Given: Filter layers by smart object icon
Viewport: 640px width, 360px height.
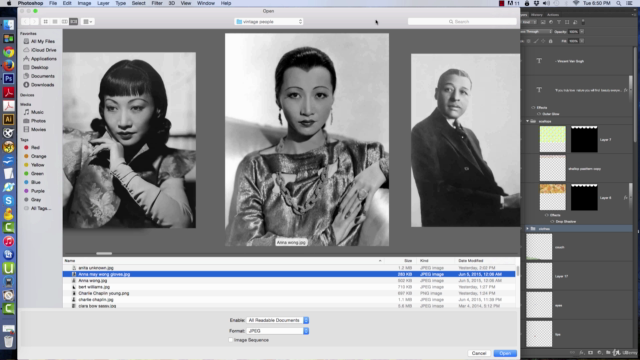Looking at the screenshot, I should [575, 22].
